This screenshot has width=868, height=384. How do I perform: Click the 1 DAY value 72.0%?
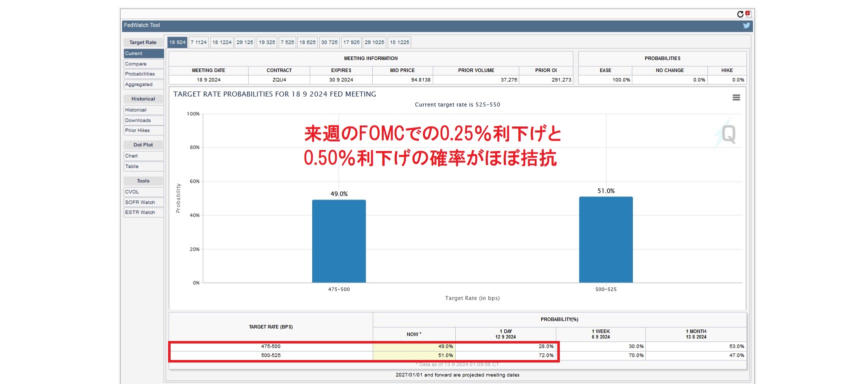[x=546, y=355]
